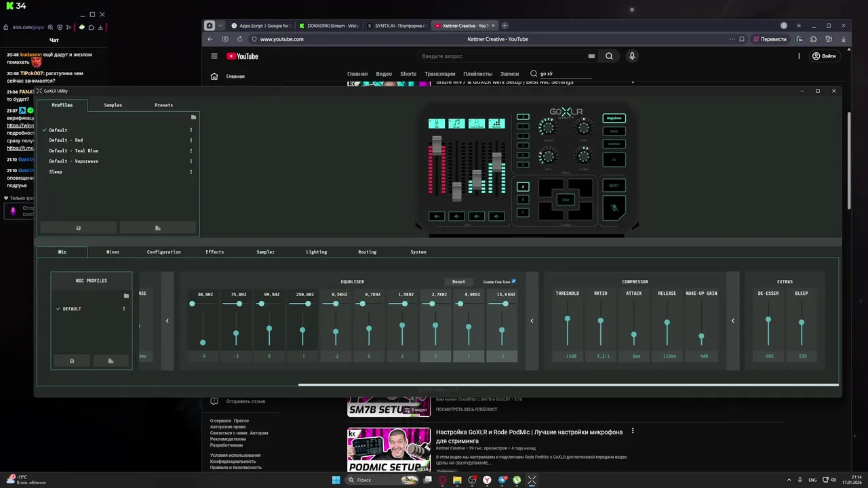Open the Mixer tab

pos(113,252)
